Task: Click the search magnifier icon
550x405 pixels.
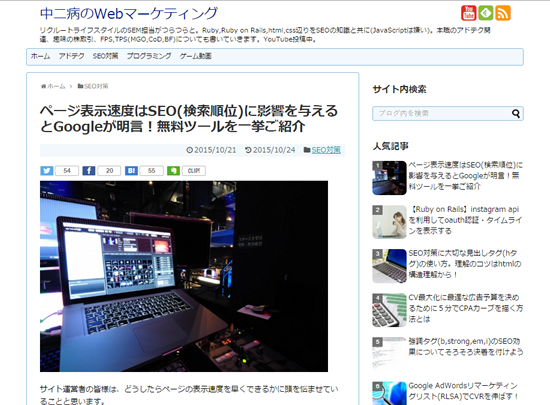Action: [x=516, y=114]
